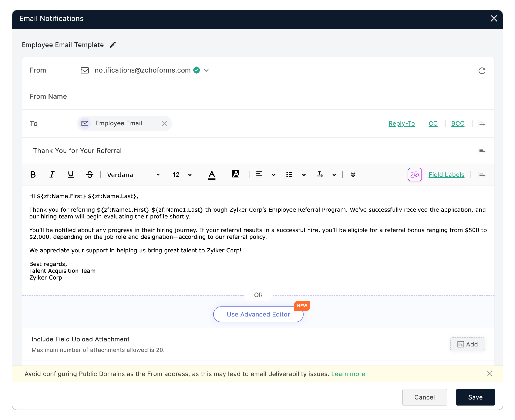The image size is (515, 420).
Task: Open the Reply-To settings link
Action: click(x=402, y=123)
